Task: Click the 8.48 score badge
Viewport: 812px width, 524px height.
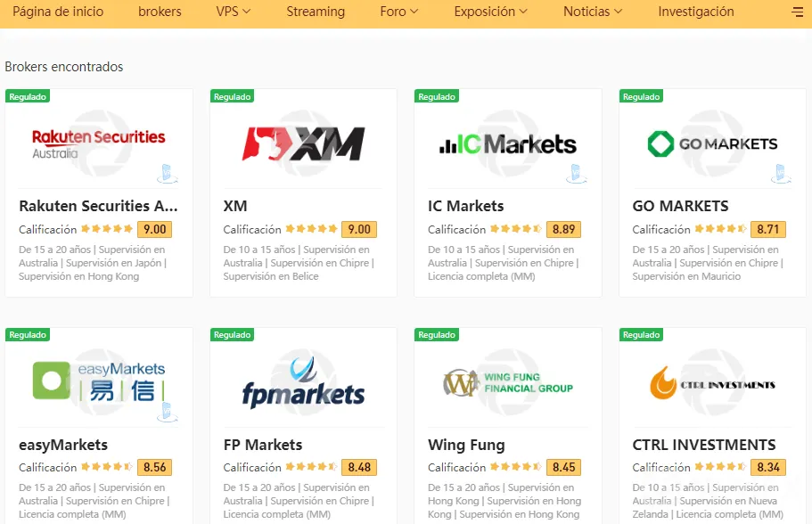Action: 359,467
